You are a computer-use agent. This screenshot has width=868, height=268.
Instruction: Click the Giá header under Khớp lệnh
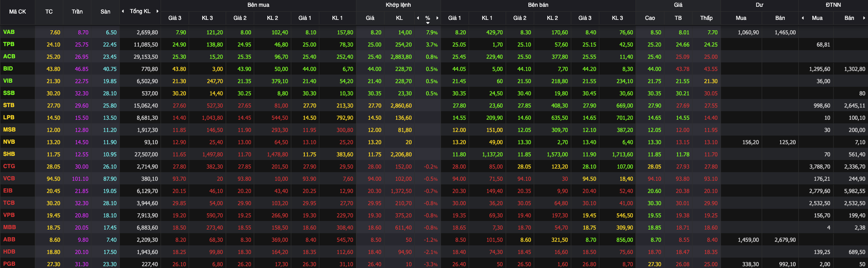[370, 18]
